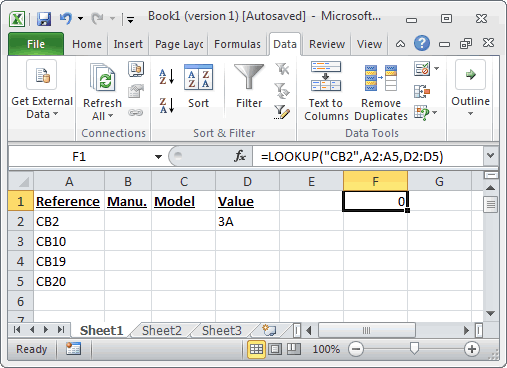Sort A to Z ascending
The width and height of the screenshot is (507, 368).
pyautogui.click(x=167, y=76)
